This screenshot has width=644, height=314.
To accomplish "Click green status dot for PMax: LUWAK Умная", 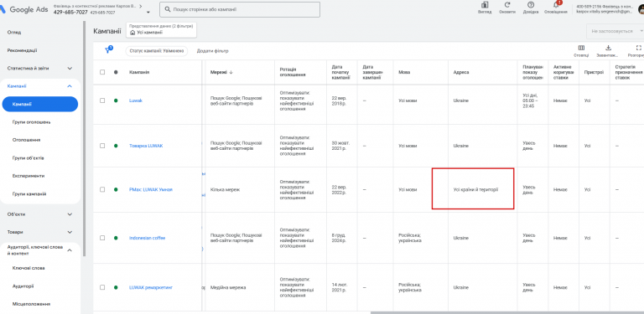I will 116,190.
